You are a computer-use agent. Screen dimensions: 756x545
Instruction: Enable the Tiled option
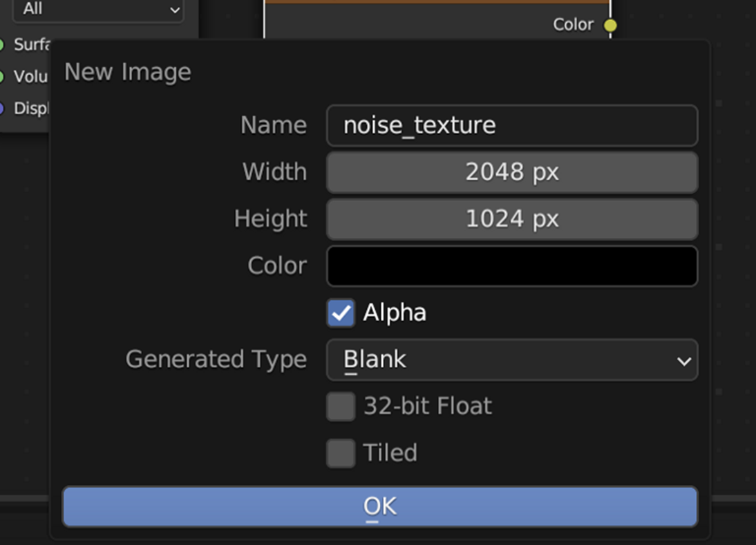tap(340, 453)
